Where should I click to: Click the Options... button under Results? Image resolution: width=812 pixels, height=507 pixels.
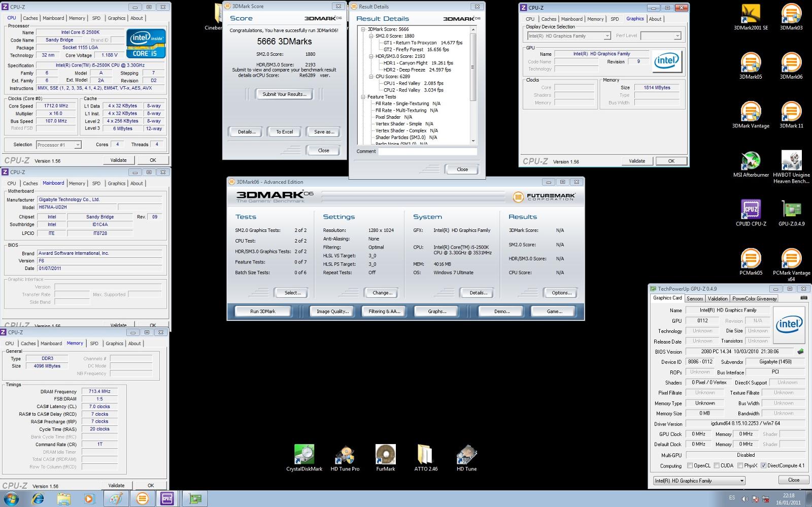(x=561, y=293)
